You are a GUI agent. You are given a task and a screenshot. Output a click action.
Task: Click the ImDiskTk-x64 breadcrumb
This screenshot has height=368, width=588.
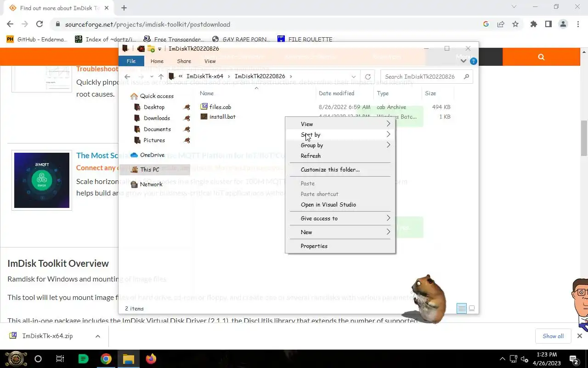coord(204,76)
